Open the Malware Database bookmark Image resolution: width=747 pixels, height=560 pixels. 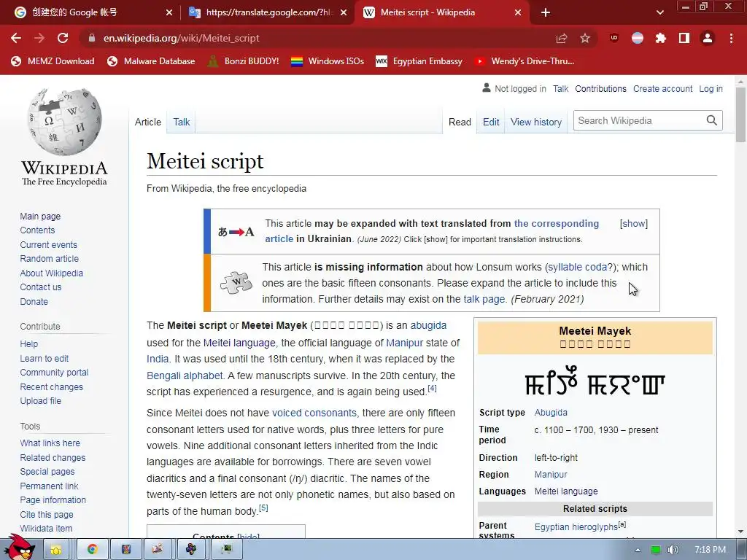coord(151,61)
